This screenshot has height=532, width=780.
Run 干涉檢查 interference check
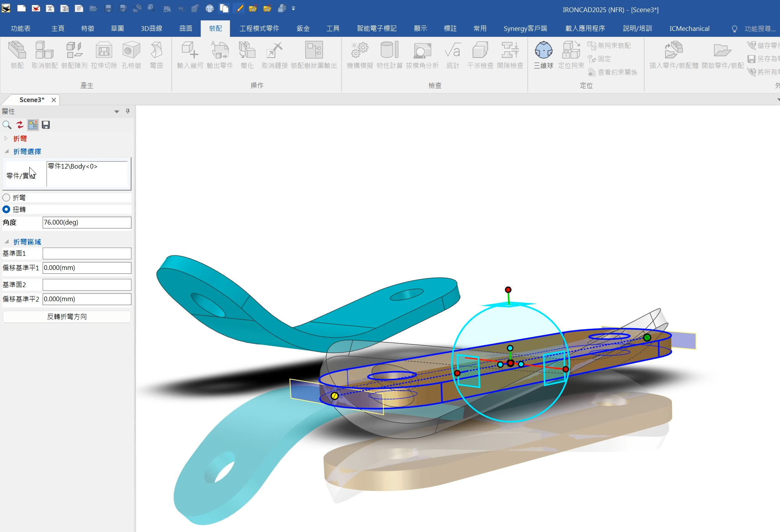click(480, 55)
